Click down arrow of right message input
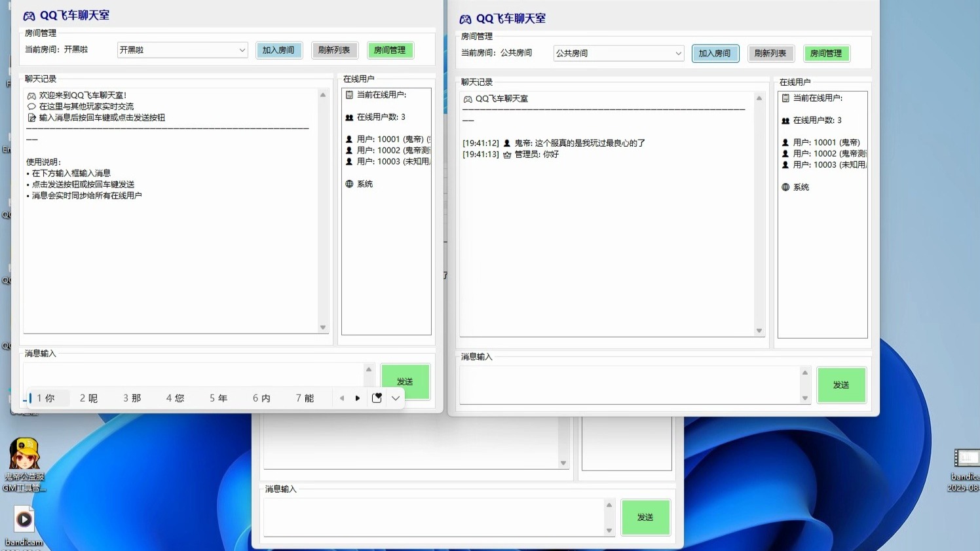The width and height of the screenshot is (980, 551). 805,398
